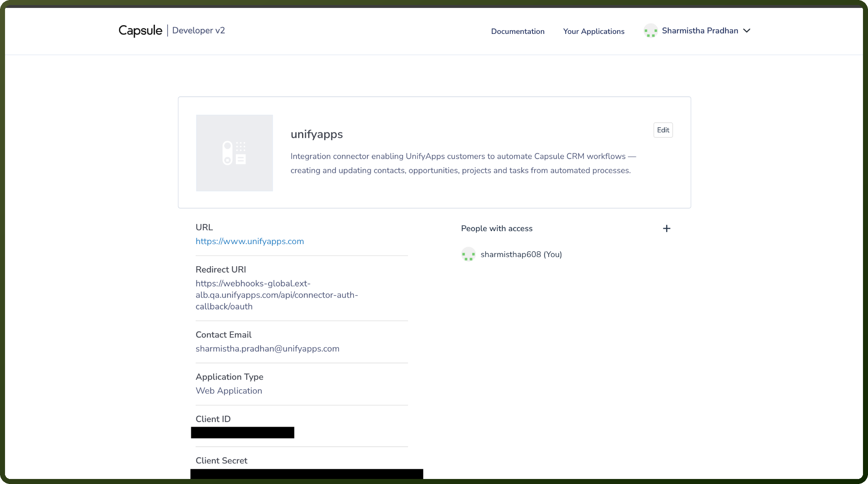Screen dimensions: 868x484
Task: Open the Documentation link
Action: 517,31
